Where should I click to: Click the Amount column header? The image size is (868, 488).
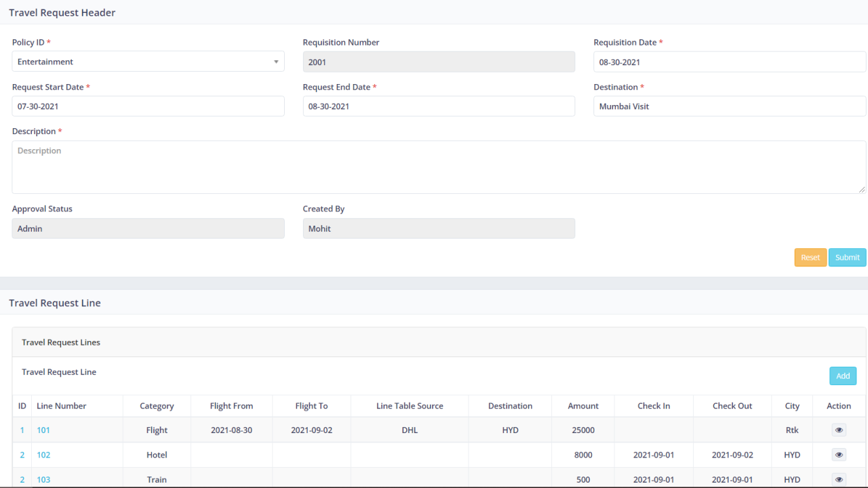pyautogui.click(x=583, y=405)
